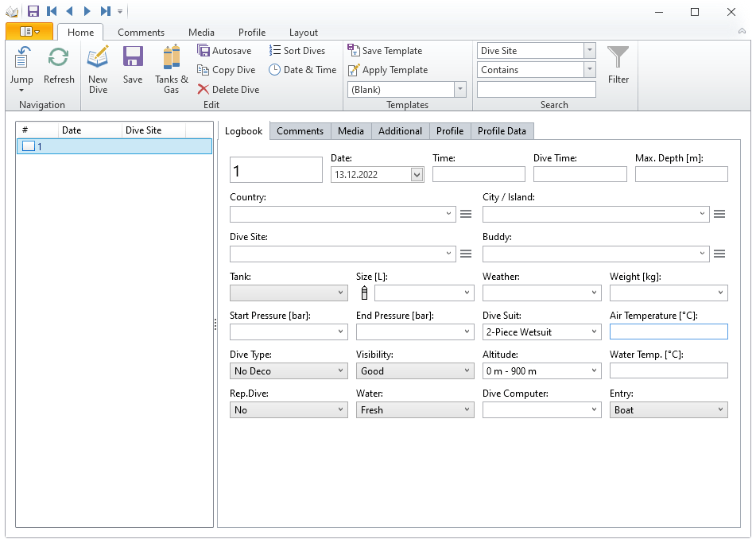The height and width of the screenshot is (543, 756).
Task: Click the Refresh icon
Action: coord(58,58)
